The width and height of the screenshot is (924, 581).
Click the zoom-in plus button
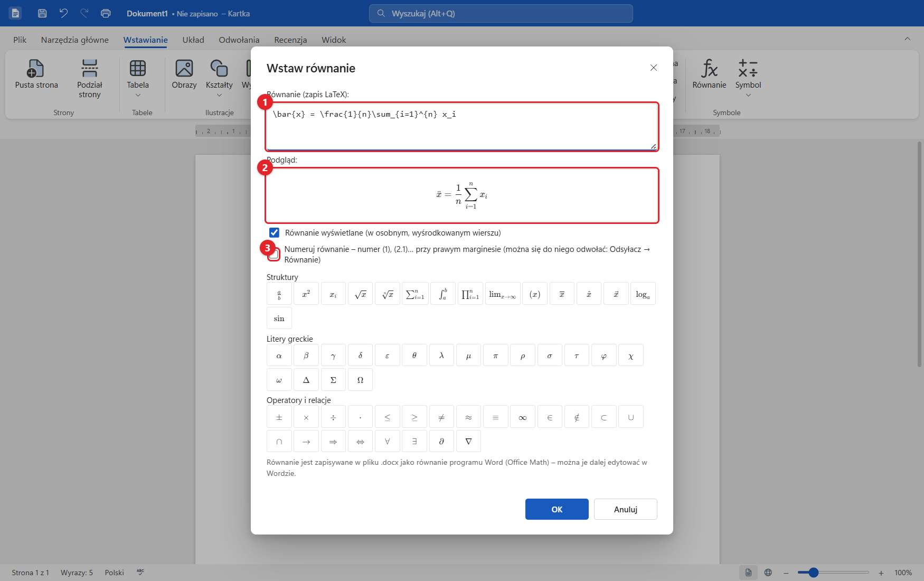pyautogui.click(x=881, y=573)
